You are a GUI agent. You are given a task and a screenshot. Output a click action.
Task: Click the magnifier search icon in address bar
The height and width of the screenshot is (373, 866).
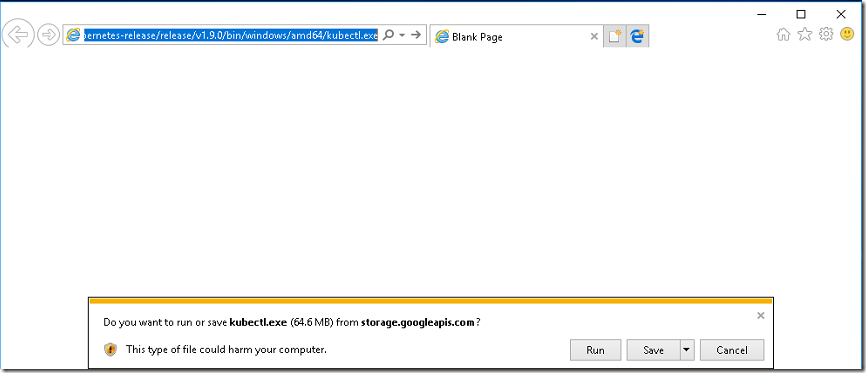click(389, 35)
